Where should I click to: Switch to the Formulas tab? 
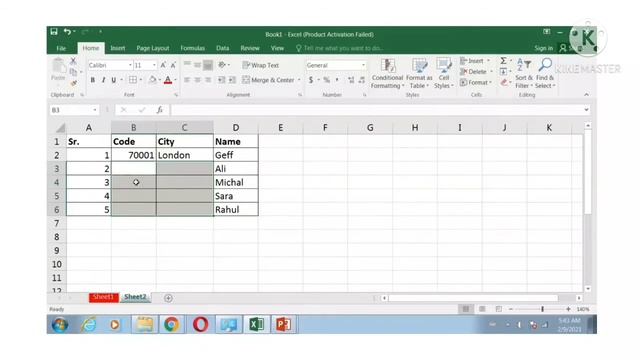(193, 48)
